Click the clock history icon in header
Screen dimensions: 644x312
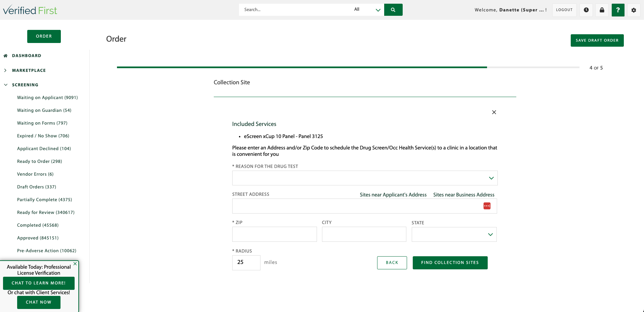[586, 10]
